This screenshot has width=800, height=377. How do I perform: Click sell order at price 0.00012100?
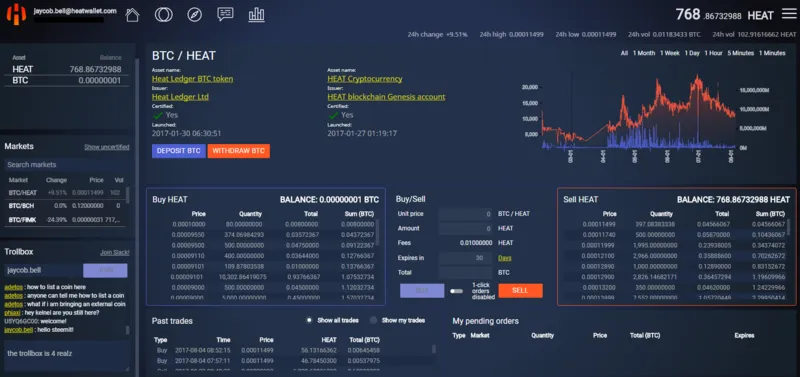(674, 256)
